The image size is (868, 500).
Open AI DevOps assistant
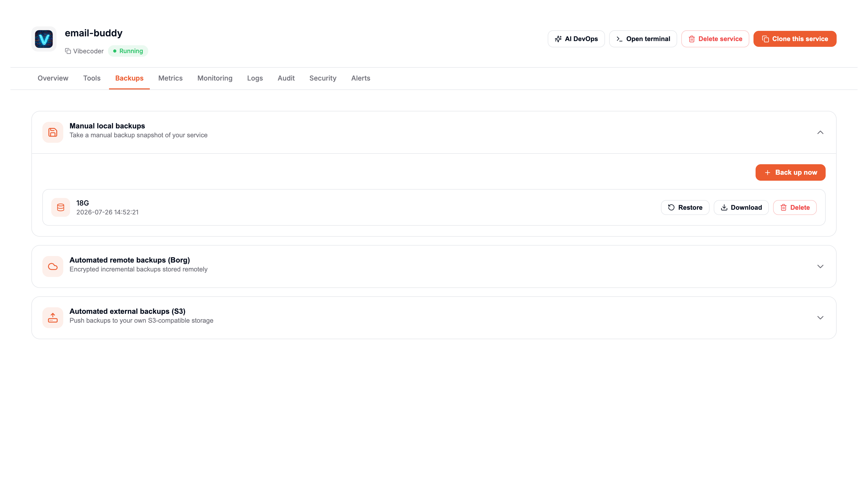click(x=576, y=39)
